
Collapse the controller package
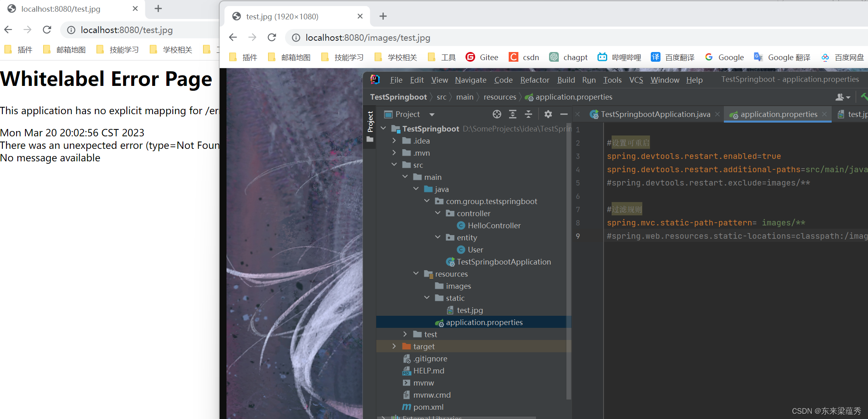(438, 213)
